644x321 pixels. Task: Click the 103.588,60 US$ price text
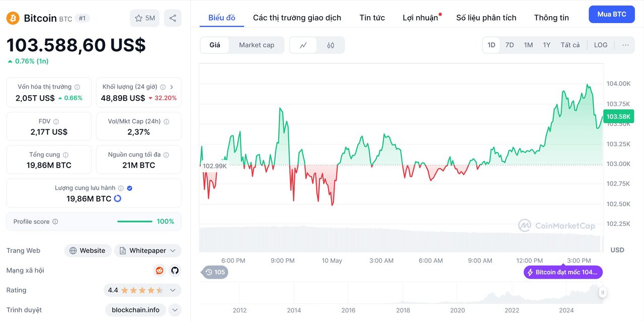click(x=76, y=45)
